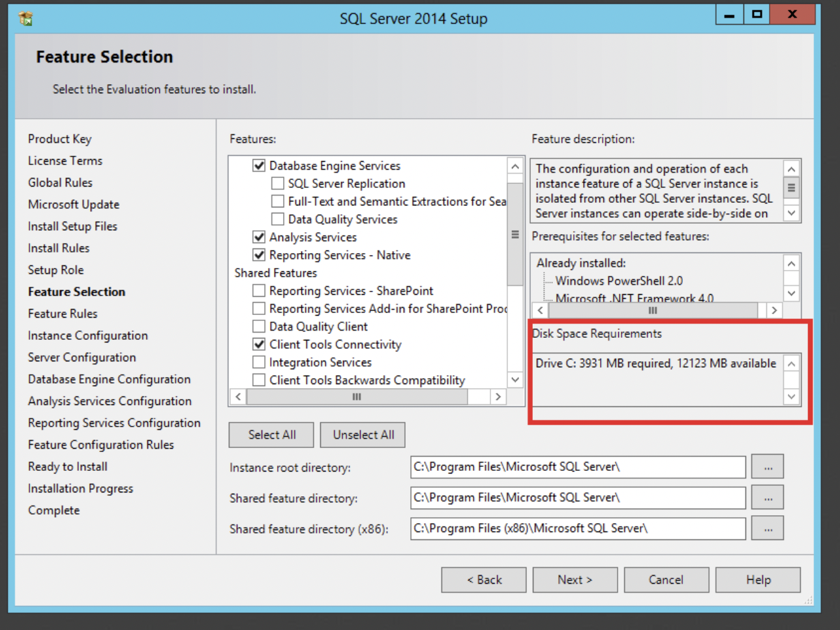This screenshot has height=630, width=840.
Task: Check Integration Services feature
Action: [259, 362]
